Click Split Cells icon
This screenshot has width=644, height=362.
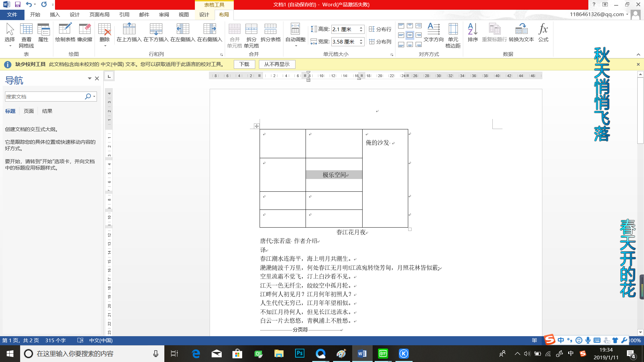[x=251, y=35]
